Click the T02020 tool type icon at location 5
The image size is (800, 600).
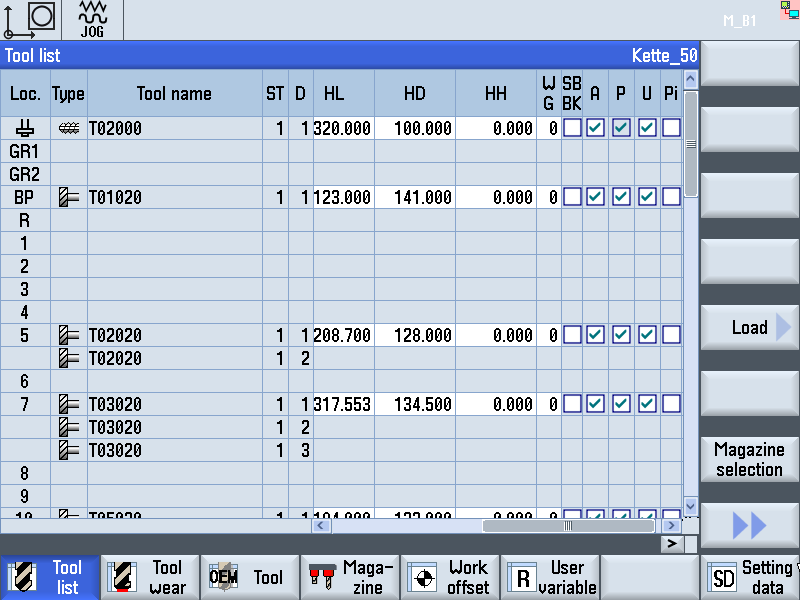click(69, 336)
